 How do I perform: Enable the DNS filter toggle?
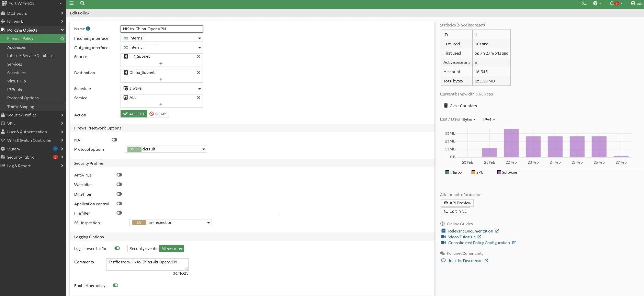point(119,194)
